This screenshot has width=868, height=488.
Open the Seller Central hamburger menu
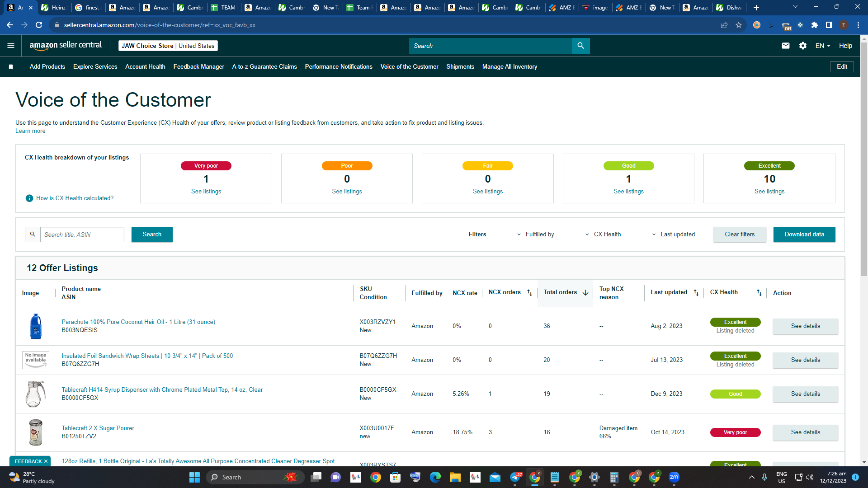pyautogui.click(x=11, y=46)
